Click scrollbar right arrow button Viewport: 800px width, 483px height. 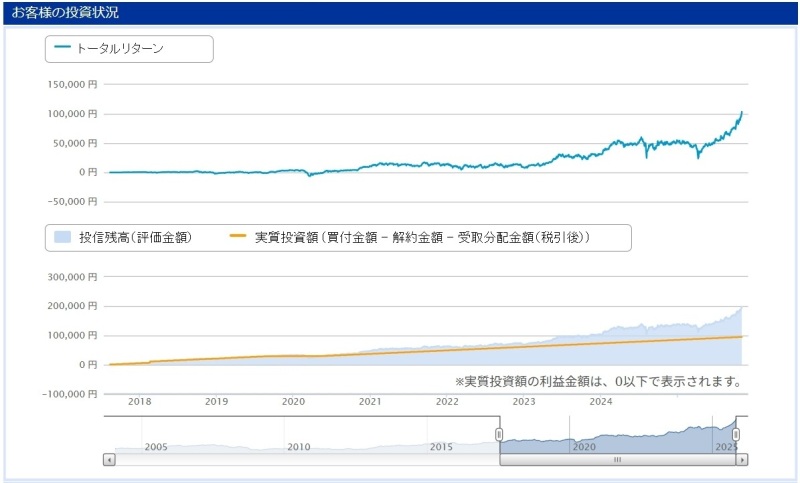pyautogui.click(x=741, y=460)
